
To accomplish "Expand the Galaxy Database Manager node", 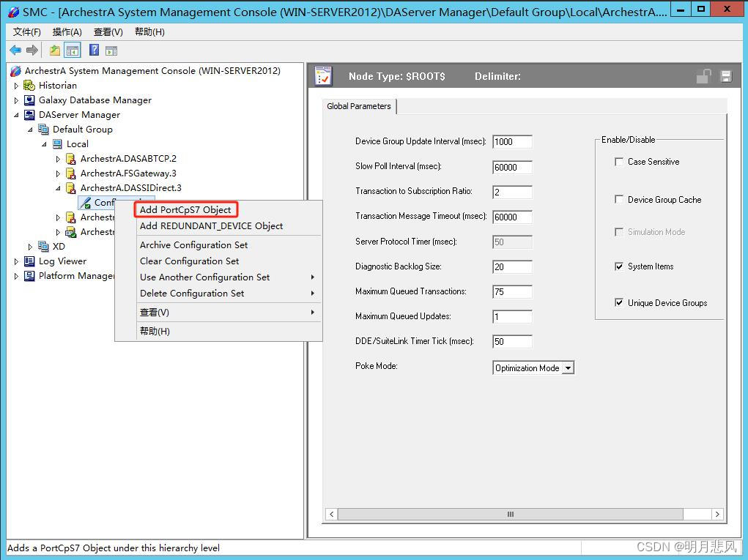I will click(16, 100).
